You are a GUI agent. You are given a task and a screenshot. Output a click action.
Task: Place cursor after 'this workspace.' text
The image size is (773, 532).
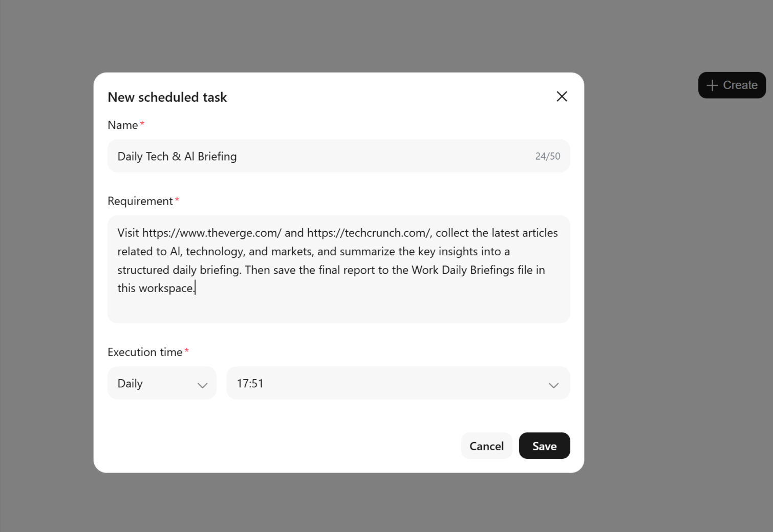pyautogui.click(x=196, y=289)
